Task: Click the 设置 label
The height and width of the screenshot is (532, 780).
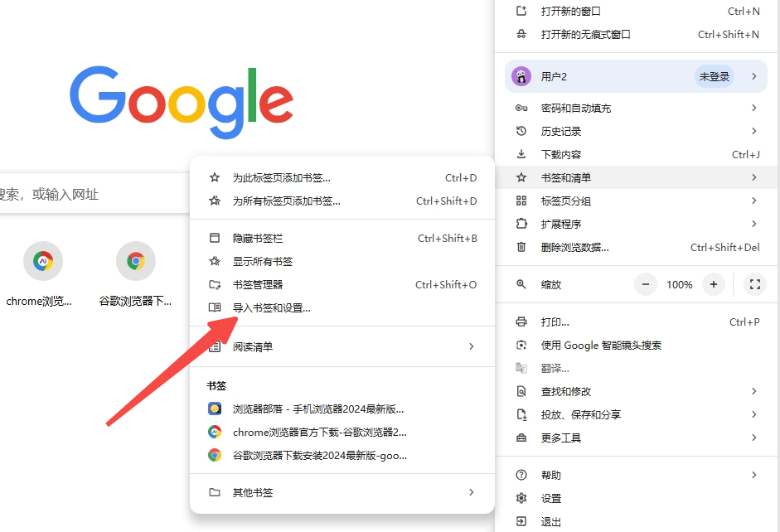Action: (x=550, y=499)
